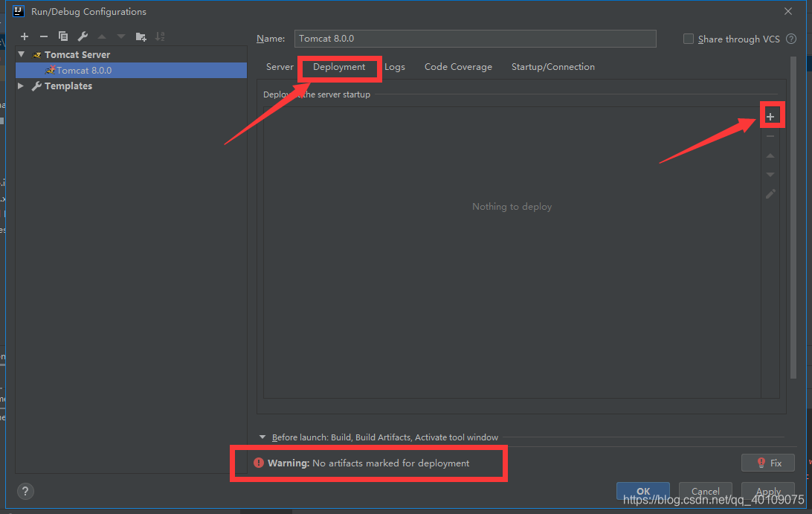
Task: Open dialog help with the question mark button
Action: (x=25, y=491)
